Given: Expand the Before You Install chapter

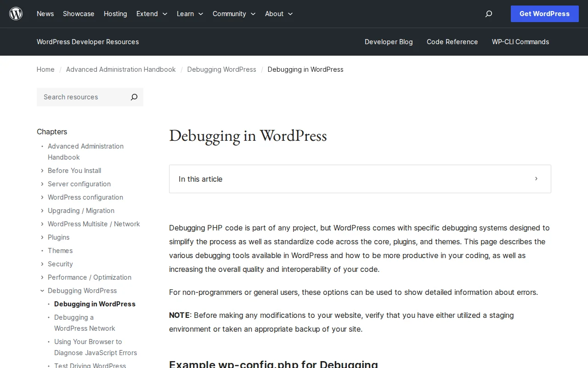Looking at the screenshot, I should (42, 171).
